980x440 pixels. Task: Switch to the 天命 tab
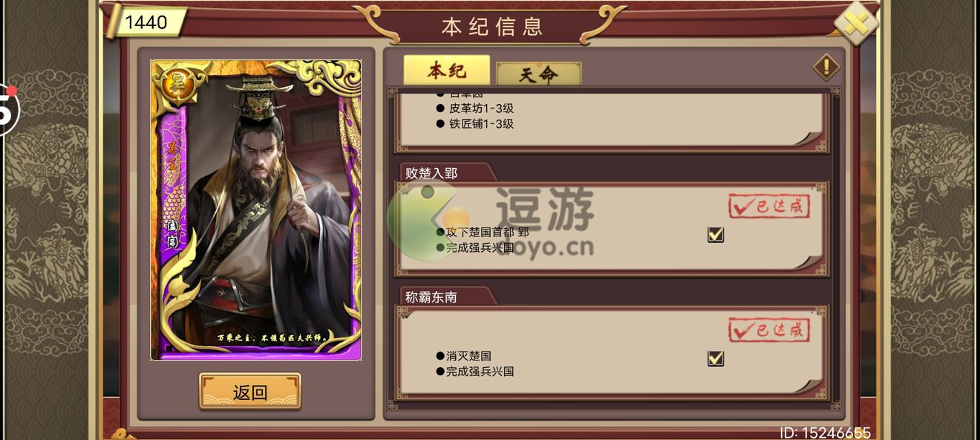(538, 74)
